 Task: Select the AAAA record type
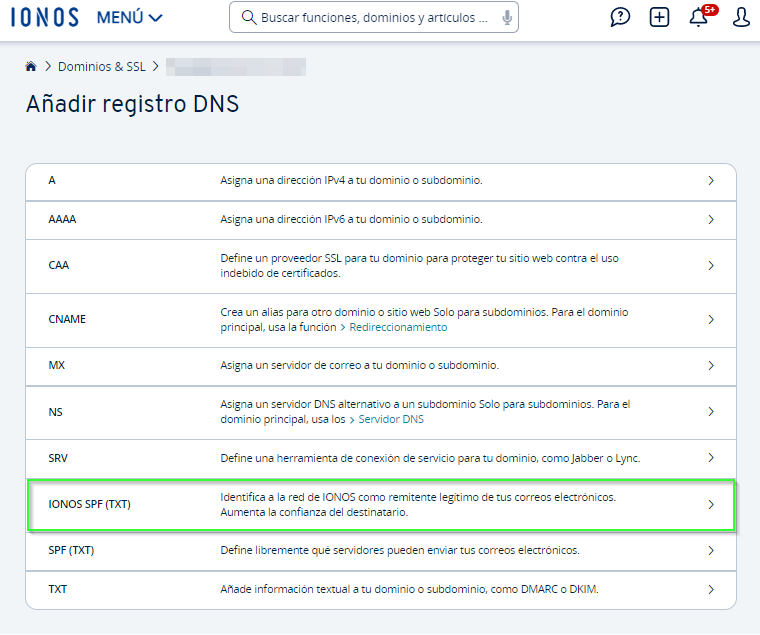(381, 220)
